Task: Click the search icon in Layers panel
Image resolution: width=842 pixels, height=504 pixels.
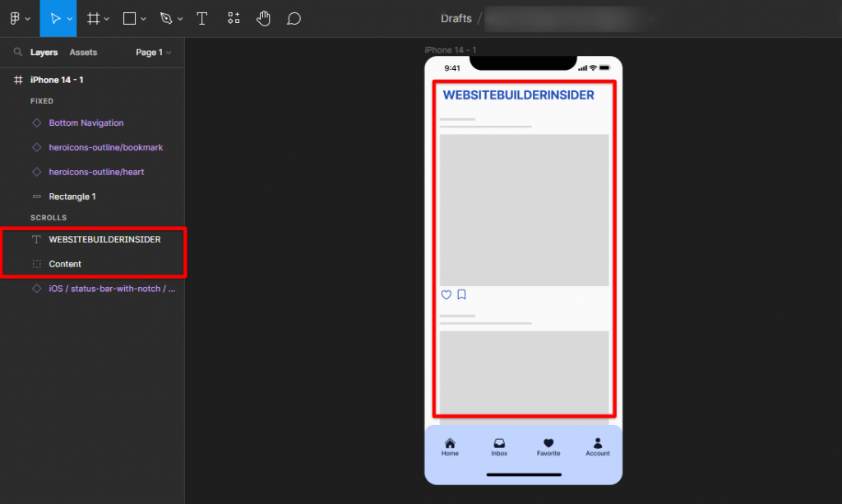Action: point(17,52)
